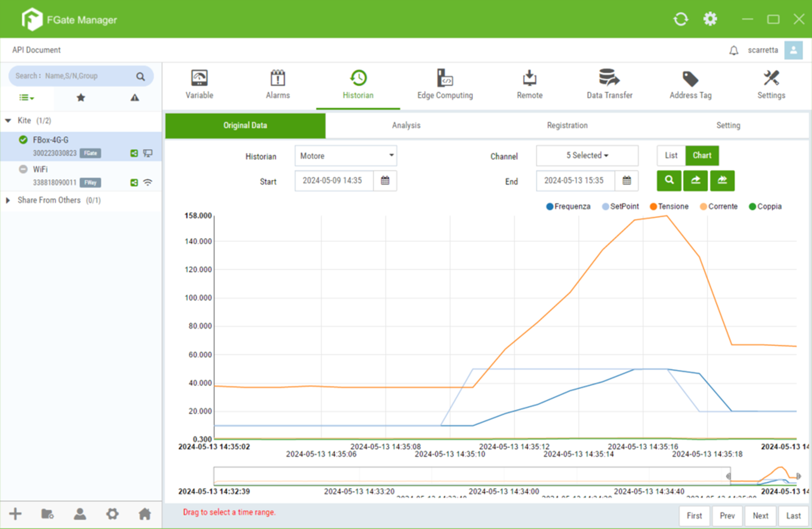This screenshot has height=529, width=812.
Task: Click the Prev page button
Action: 727,516
